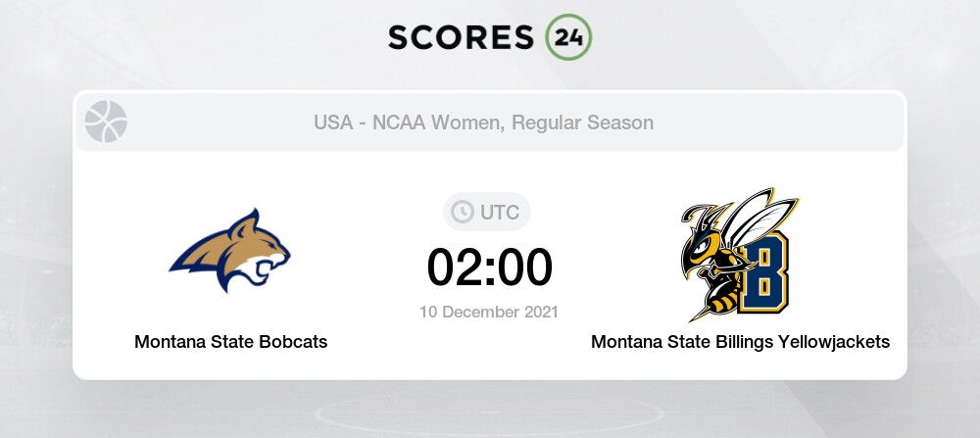Click the 02:00 match start time
The height and width of the screenshot is (438, 980).
point(489,268)
